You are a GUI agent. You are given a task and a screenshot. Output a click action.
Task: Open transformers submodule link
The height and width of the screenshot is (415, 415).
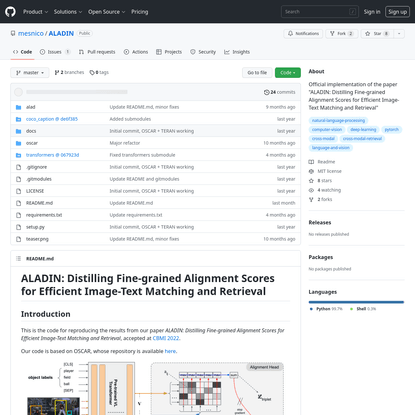tap(53, 155)
